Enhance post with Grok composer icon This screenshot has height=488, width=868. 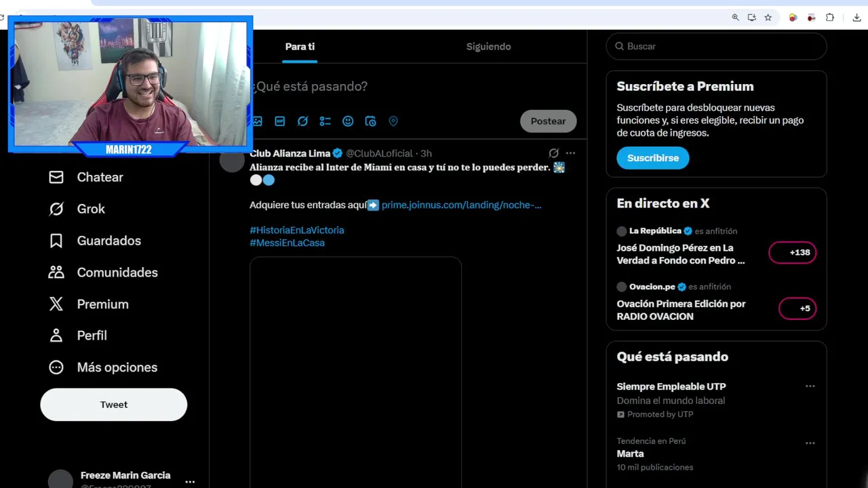(302, 121)
